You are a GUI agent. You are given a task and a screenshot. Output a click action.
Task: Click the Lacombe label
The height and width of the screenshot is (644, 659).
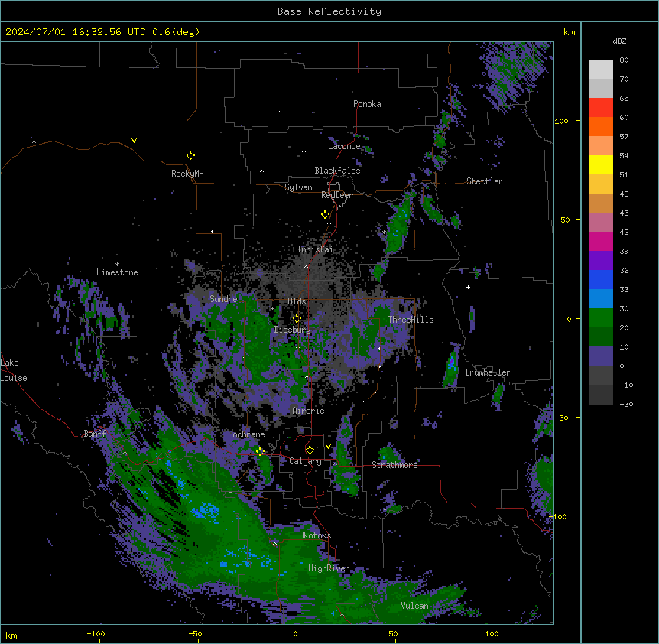(344, 146)
